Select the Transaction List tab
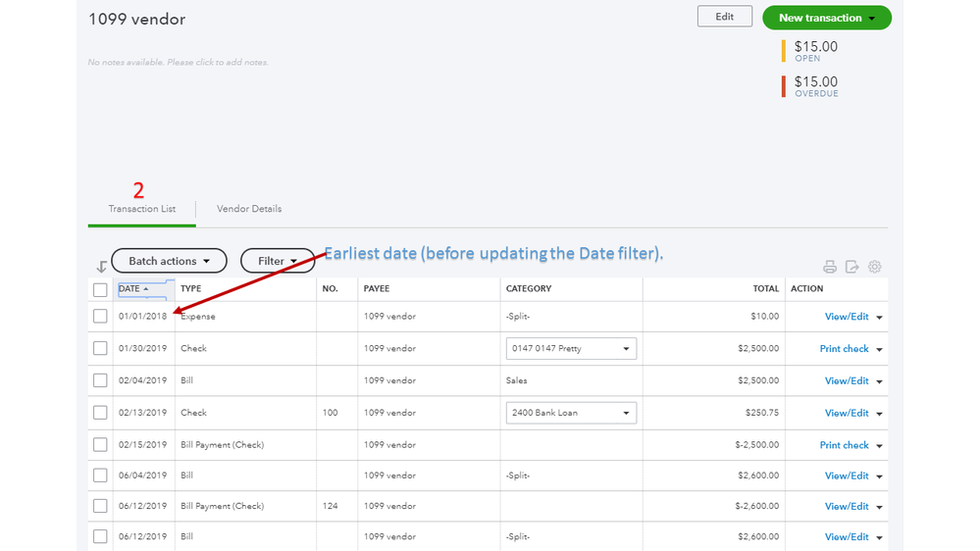This screenshot has width=980, height=551. (141, 209)
